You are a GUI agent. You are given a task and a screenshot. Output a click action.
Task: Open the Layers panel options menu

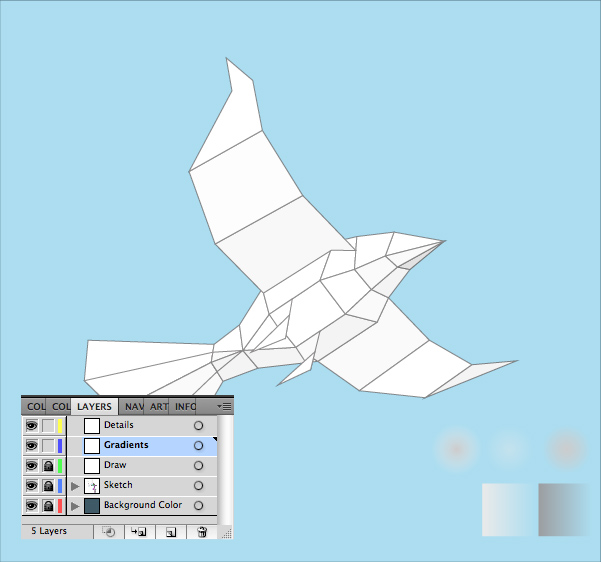(x=225, y=406)
